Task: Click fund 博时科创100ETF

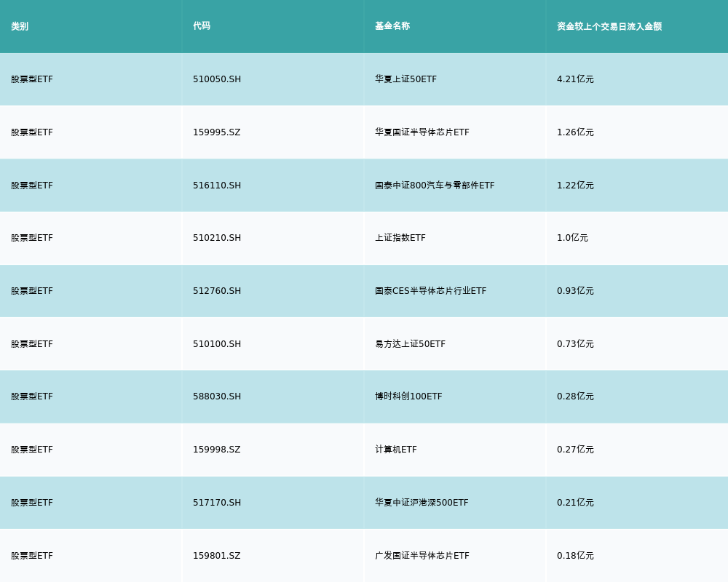Action: click(408, 396)
